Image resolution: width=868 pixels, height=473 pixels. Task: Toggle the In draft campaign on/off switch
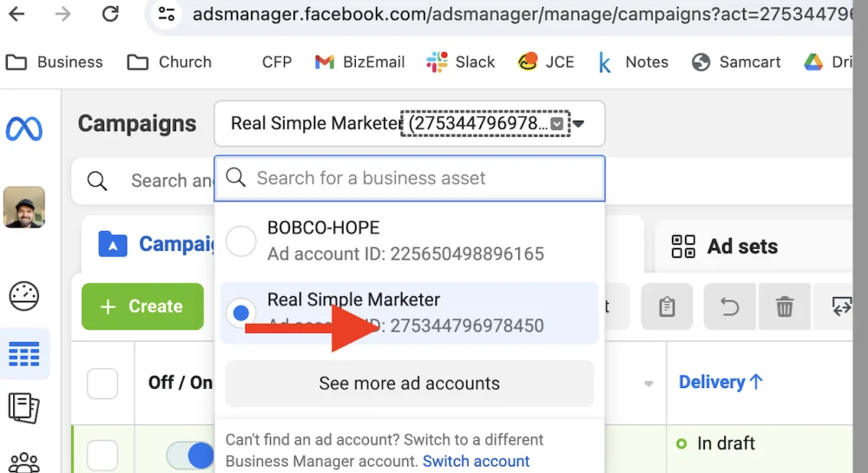[190, 456]
